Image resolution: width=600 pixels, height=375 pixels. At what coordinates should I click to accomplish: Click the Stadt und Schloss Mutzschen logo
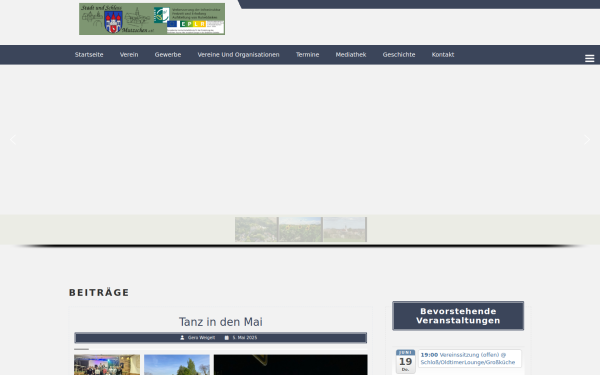[x=152, y=19]
